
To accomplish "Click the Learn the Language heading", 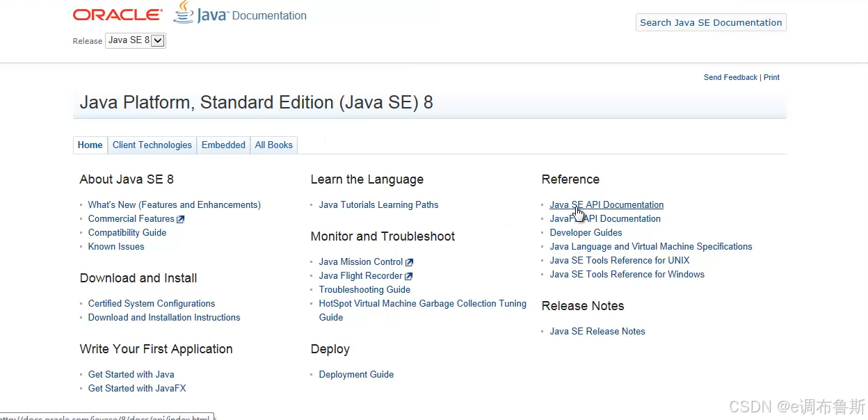I will click(x=367, y=179).
